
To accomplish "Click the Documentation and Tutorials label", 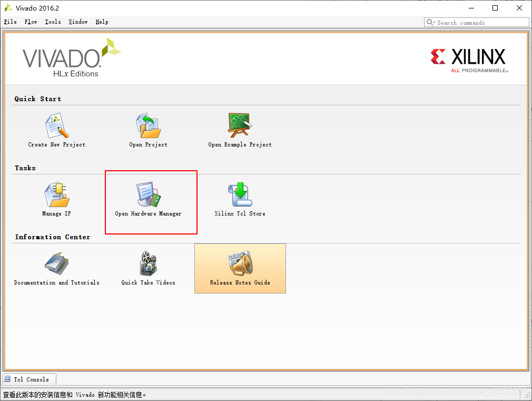I will (x=57, y=282).
